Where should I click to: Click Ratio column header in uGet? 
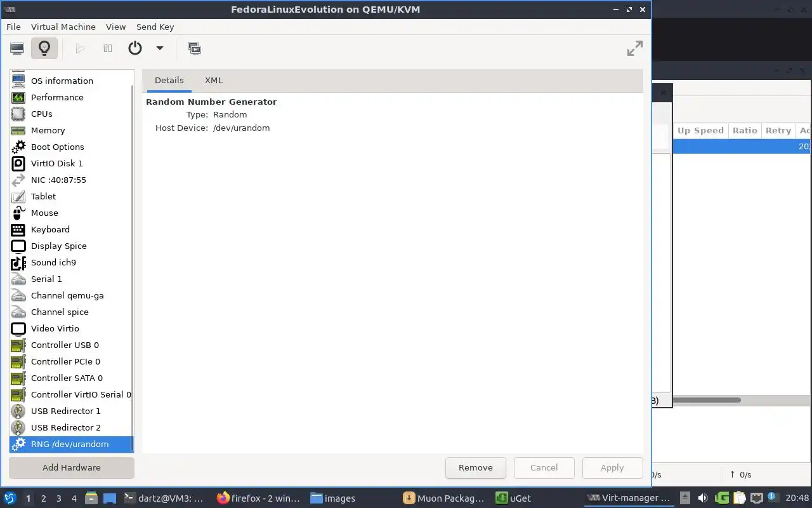click(745, 130)
